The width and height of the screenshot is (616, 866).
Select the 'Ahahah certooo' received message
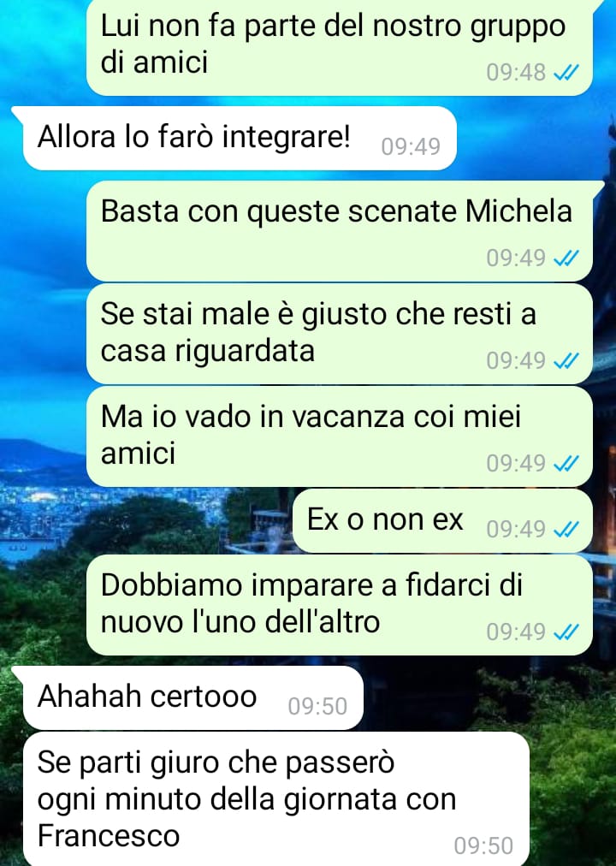tap(192, 697)
